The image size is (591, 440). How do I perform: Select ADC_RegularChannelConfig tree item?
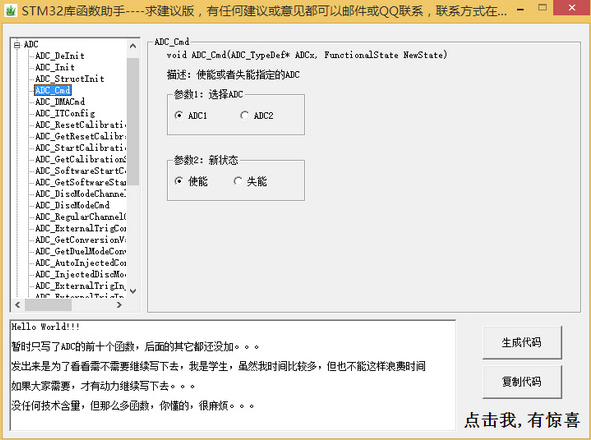(x=80, y=217)
